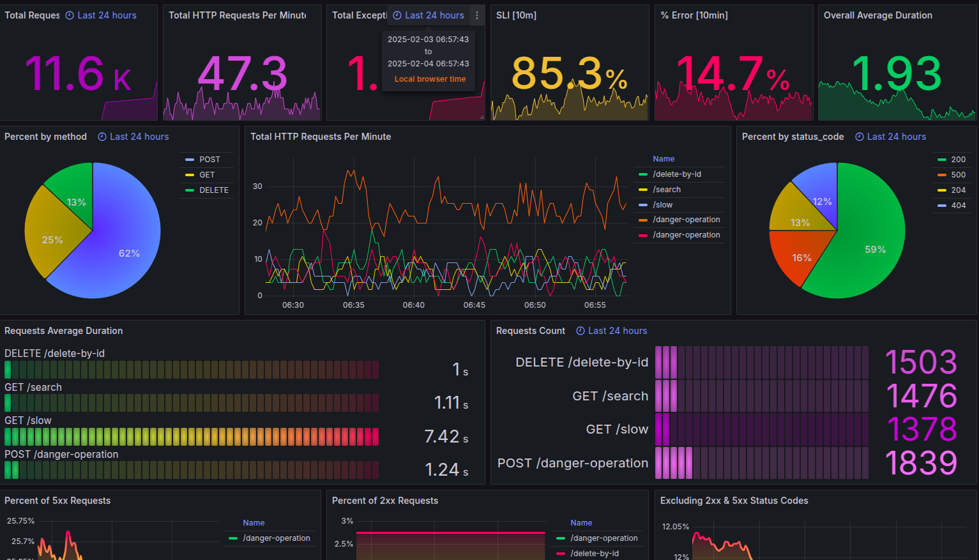Screen dimensions: 979x560
Task: Click the red /danger-operation legend label
Action: (687, 235)
